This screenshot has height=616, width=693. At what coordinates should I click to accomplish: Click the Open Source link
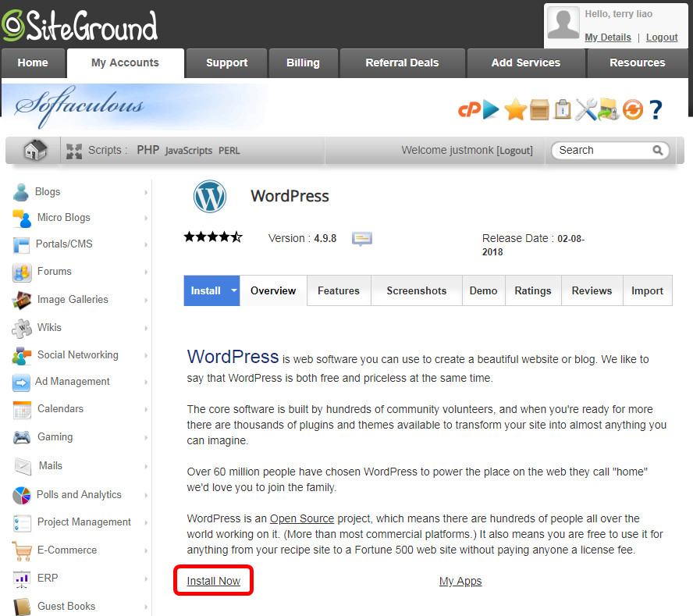[x=302, y=518]
